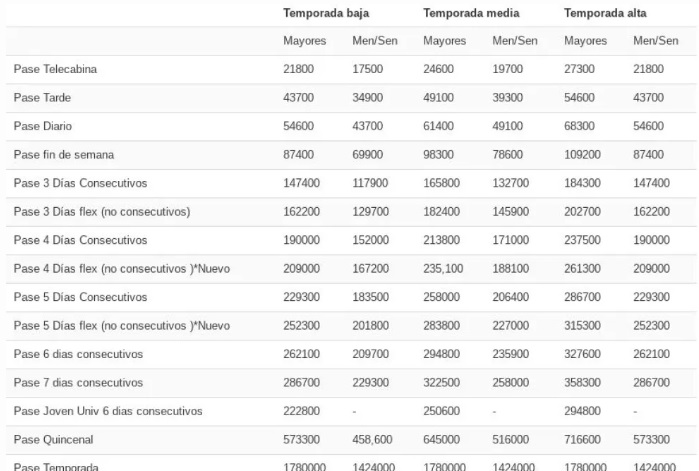Click the "Pase Quincenal" row label
This screenshot has height=471, width=699.
point(51,440)
